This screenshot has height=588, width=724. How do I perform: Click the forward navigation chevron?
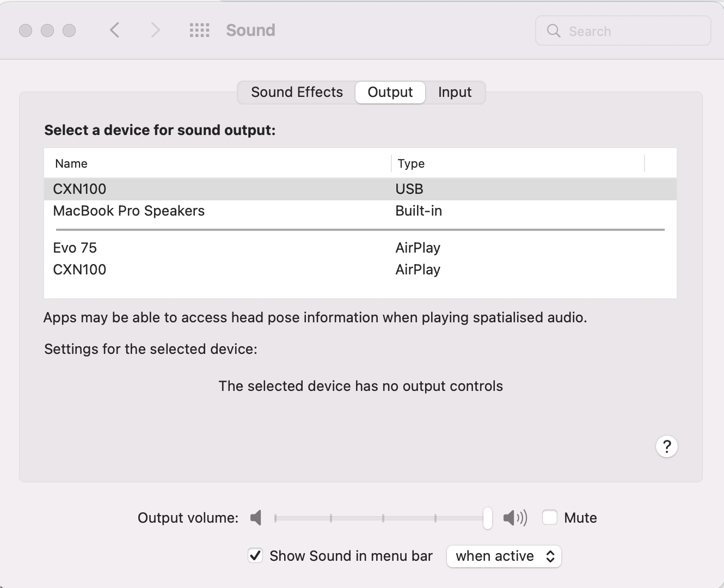[x=155, y=30]
